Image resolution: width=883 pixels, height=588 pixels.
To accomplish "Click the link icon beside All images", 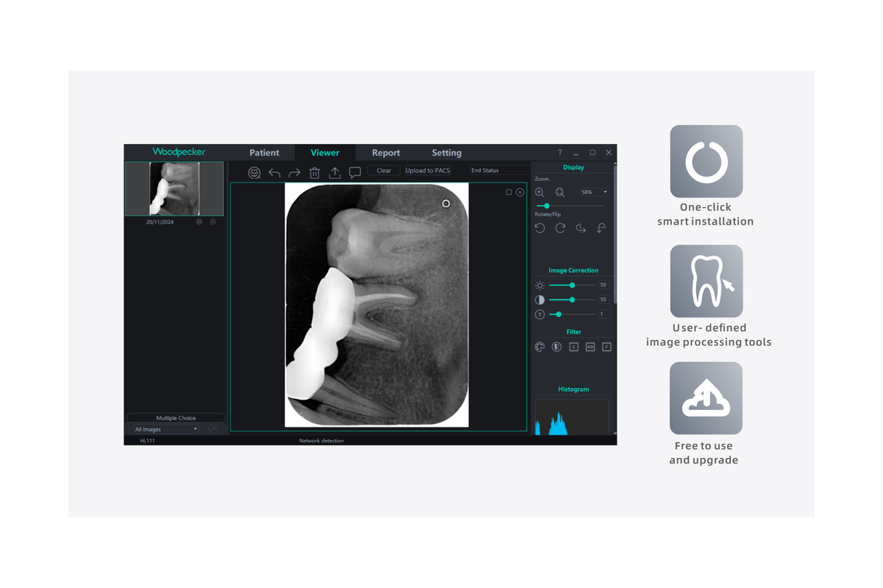I will (213, 430).
